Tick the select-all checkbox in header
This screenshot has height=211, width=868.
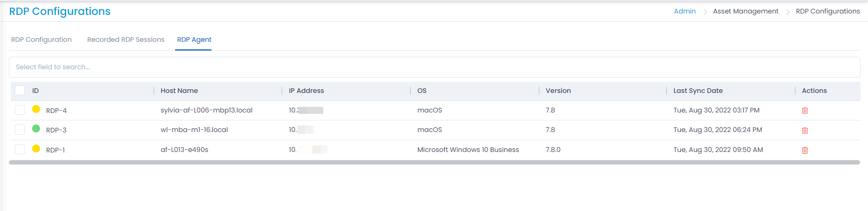(x=20, y=90)
